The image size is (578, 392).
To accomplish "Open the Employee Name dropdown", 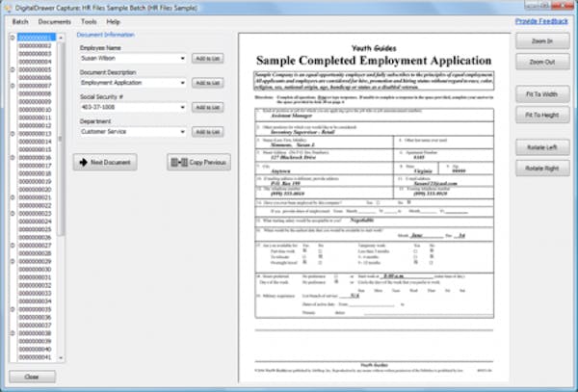I will click(182, 58).
